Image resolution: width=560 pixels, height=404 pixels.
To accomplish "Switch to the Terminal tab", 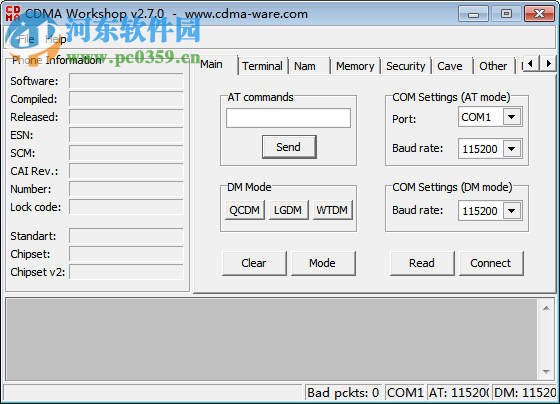I will click(262, 66).
